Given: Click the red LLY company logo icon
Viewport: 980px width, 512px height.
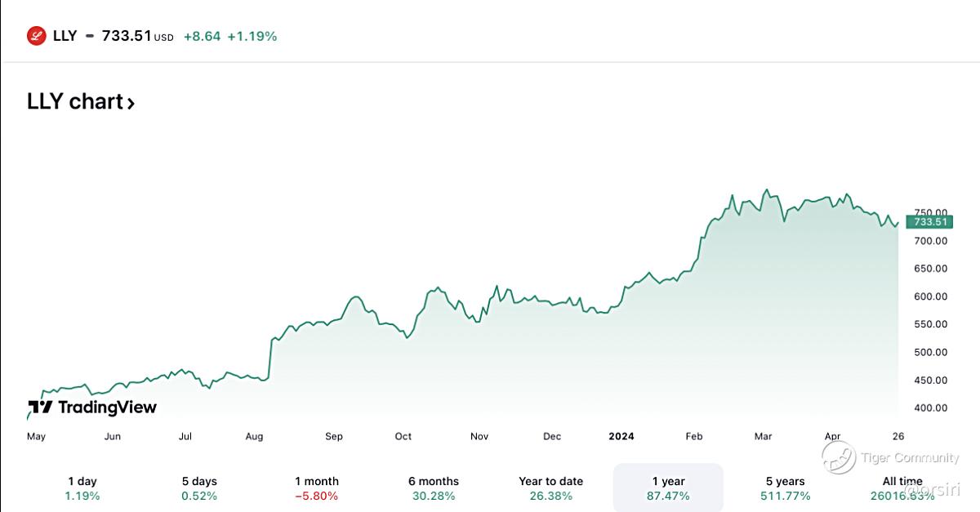Looking at the screenshot, I should tap(36, 36).
